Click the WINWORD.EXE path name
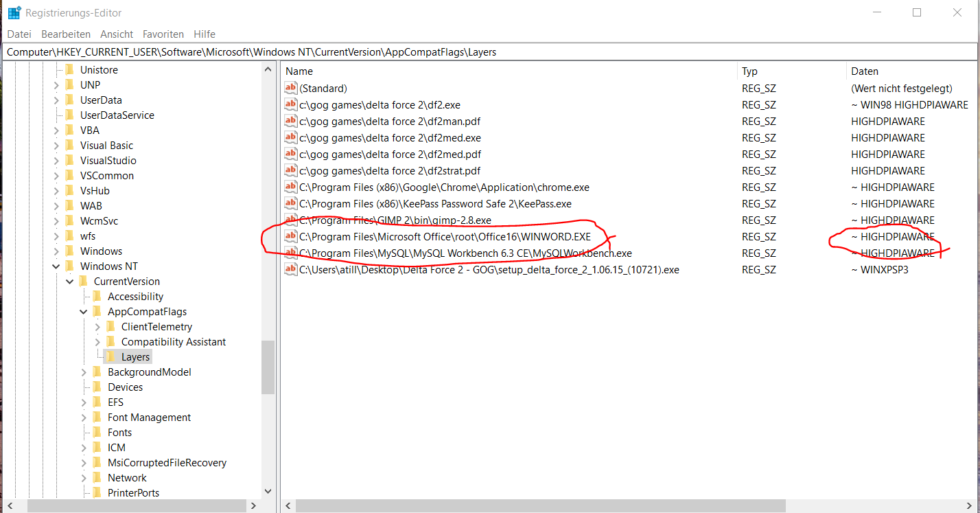 pos(445,237)
